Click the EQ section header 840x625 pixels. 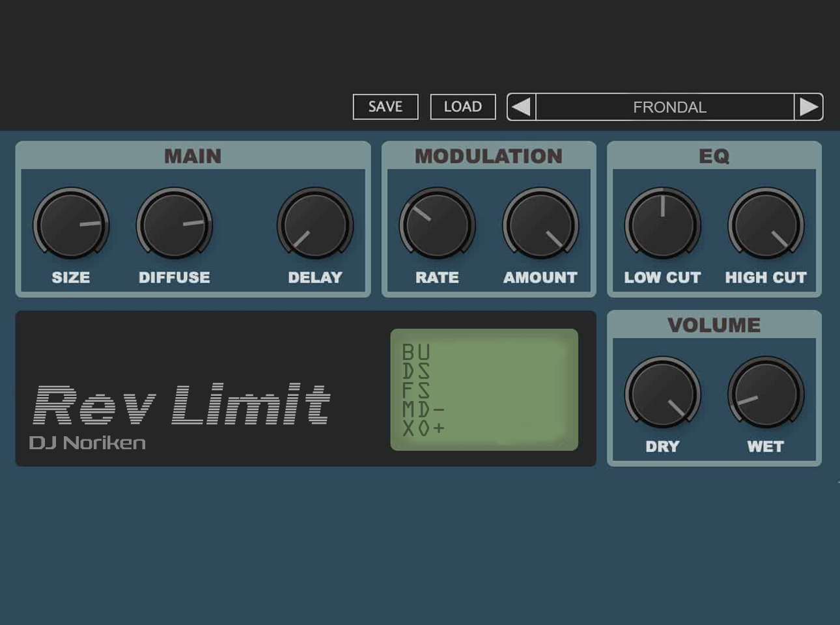coord(714,156)
